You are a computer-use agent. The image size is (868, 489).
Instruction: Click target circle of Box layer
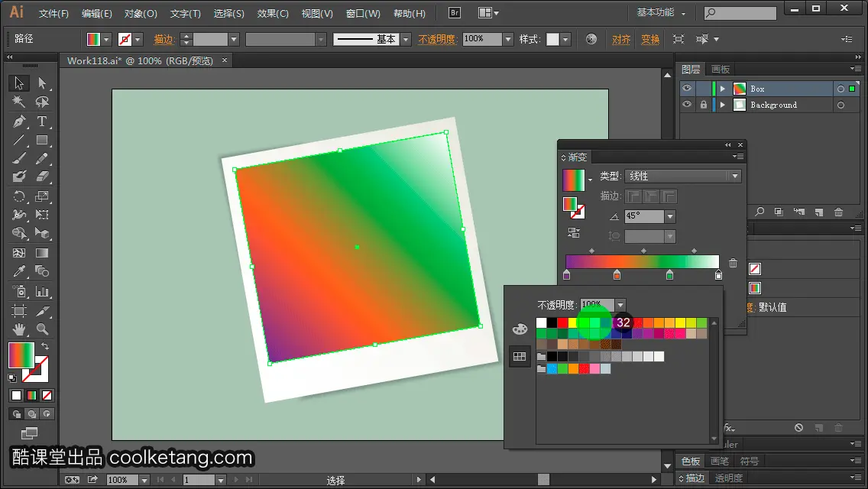[840, 89]
